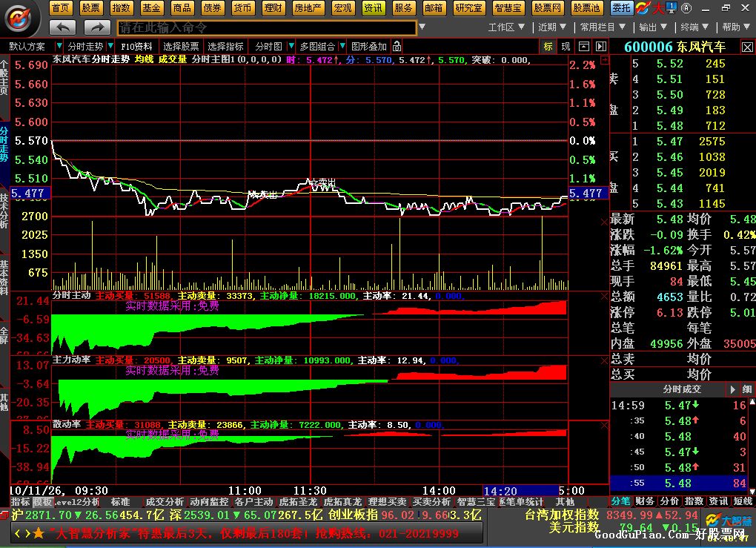Open the highlighted 资讯 top menu
Viewport: 756px width, 548px height.
pyautogui.click(x=373, y=7)
